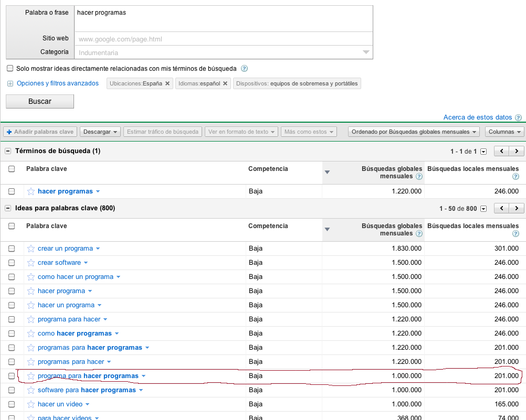Collapse the 'Términos de búsqueda (1)' section
The image size is (526, 420).
coord(8,151)
